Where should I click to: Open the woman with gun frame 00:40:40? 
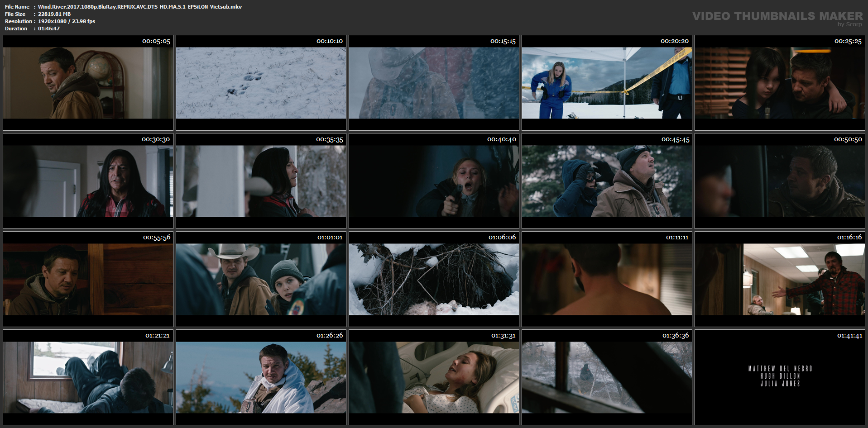[x=434, y=181]
